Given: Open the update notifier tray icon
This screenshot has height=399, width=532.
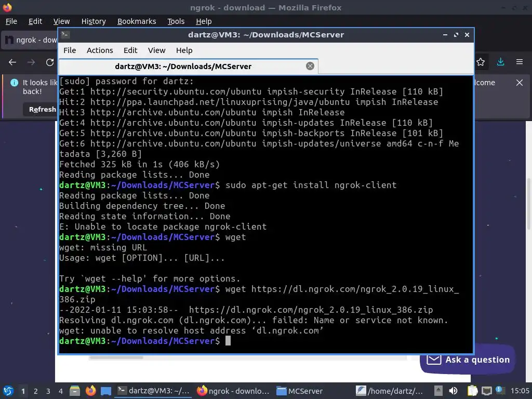Looking at the screenshot, I should coord(499,390).
